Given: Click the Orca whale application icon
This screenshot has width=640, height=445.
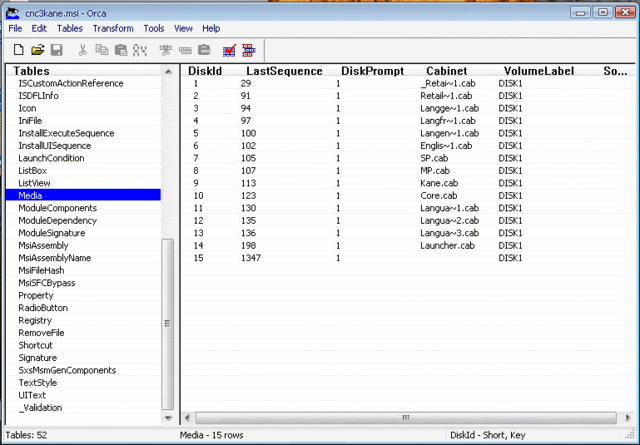Looking at the screenshot, I should pos(12,13).
